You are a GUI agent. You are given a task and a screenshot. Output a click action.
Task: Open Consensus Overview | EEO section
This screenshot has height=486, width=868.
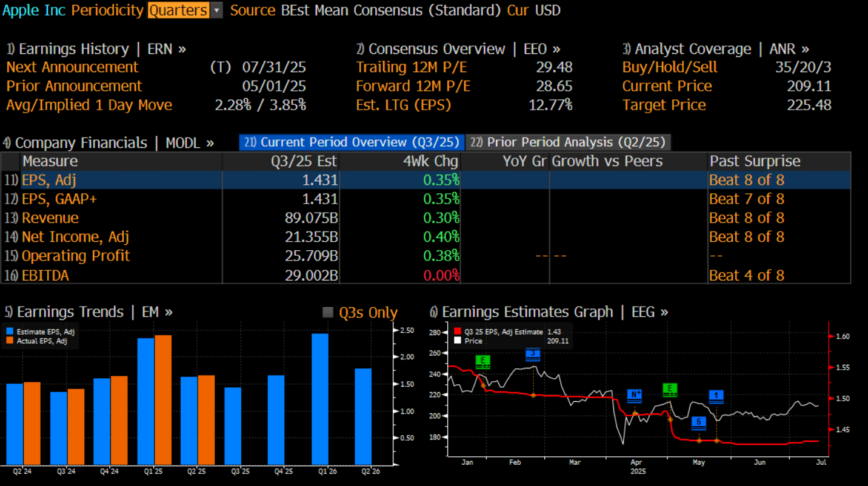pos(458,49)
